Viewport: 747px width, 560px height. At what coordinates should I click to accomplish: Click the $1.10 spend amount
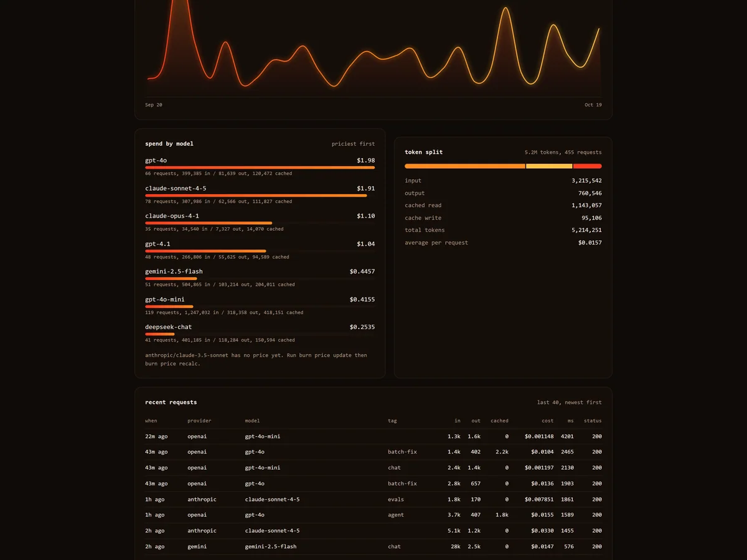366,216
